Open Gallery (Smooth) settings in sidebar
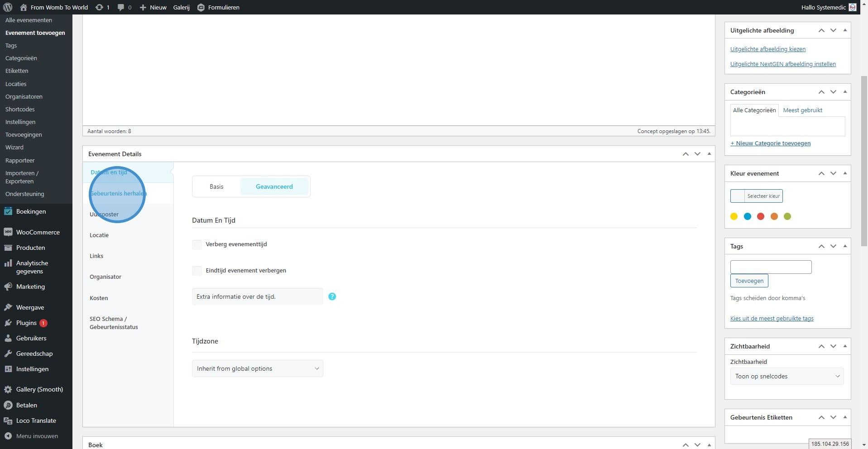Screen dimensions: 868x449 coord(39,389)
